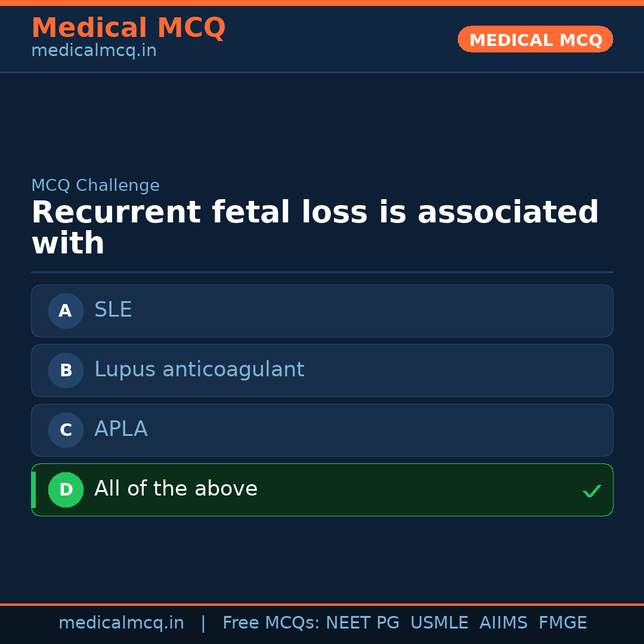Collapse the question text area
The image size is (644, 644).
(315, 227)
